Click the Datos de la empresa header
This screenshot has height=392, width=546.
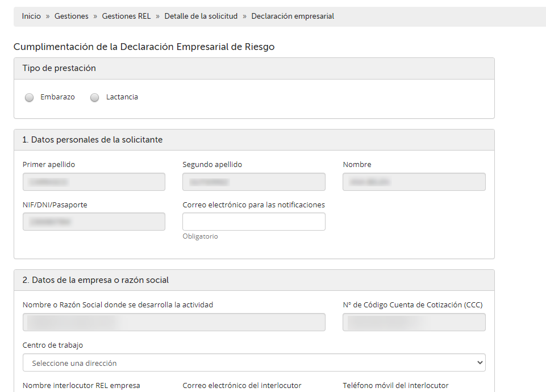click(x=95, y=280)
